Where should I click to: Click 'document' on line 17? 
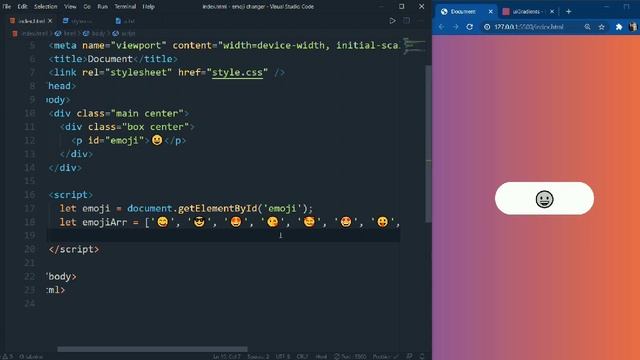(149, 208)
